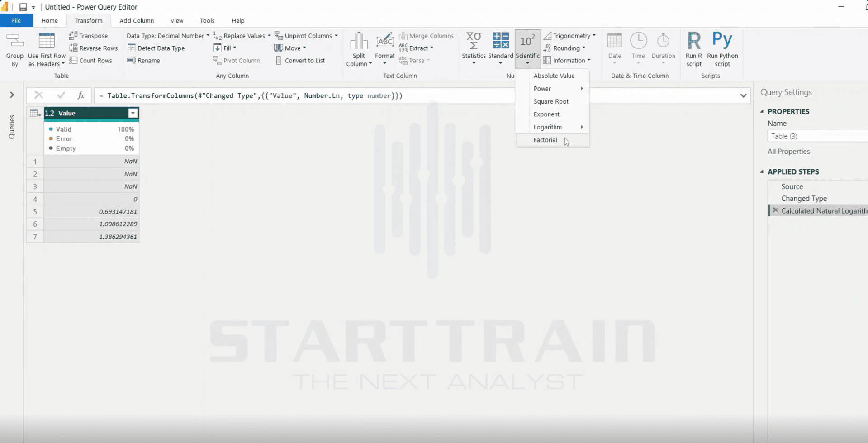Choose Exponent menu item
This screenshot has height=443, width=868.
pos(552,114)
